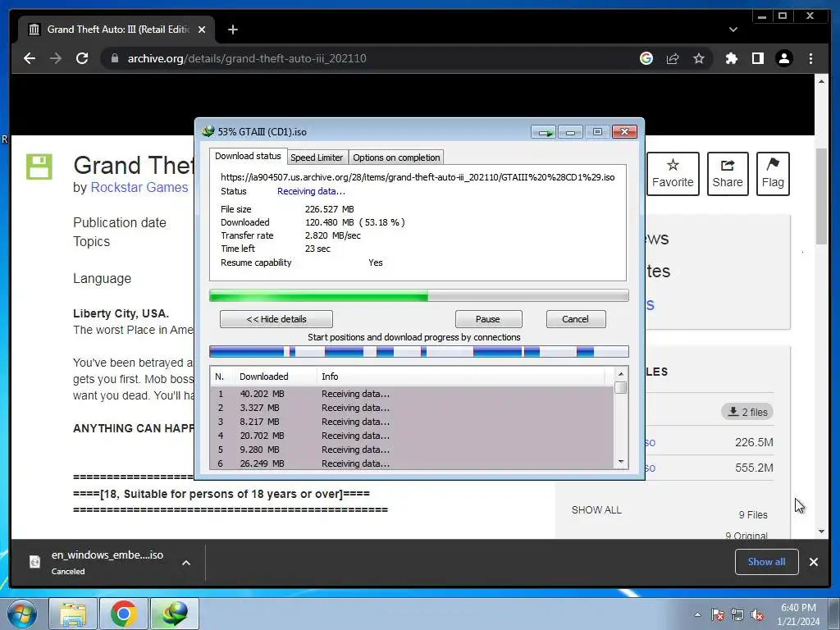
Task: Open the Options on completion tab
Action: (x=396, y=157)
